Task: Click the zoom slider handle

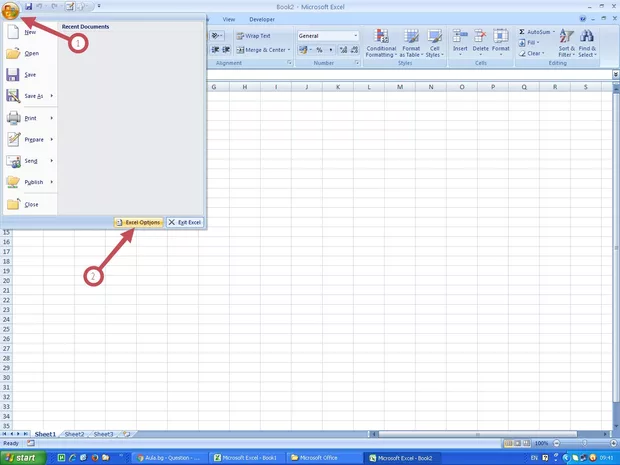Action: (x=584, y=443)
